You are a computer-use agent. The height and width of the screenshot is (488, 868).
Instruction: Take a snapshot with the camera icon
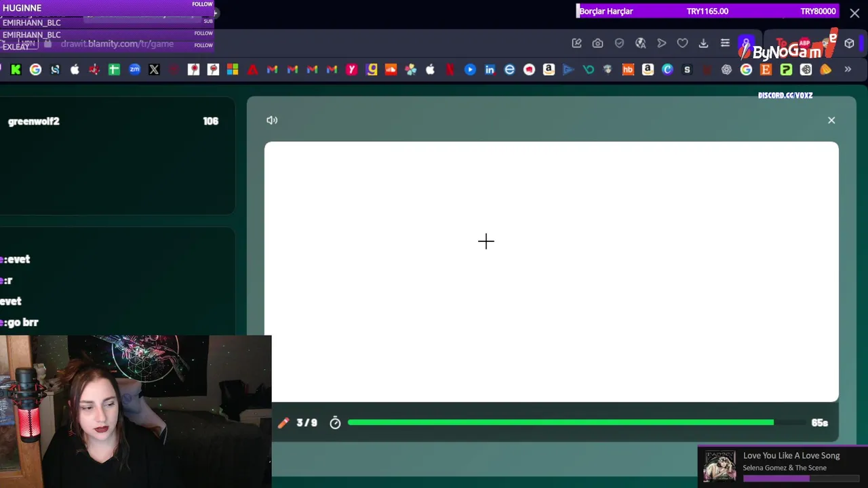[597, 43]
